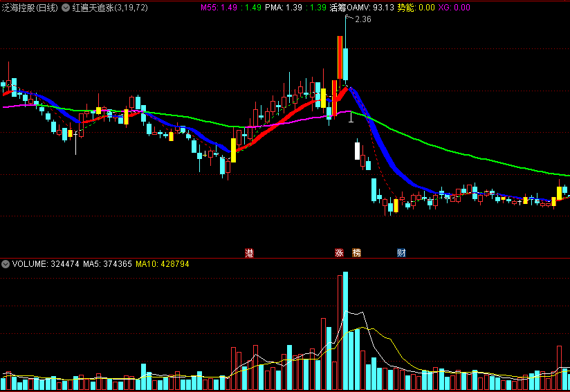The image size is (570, 392).
Task: Click the tallest cyan volume bar
Action: pyautogui.click(x=345, y=330)
